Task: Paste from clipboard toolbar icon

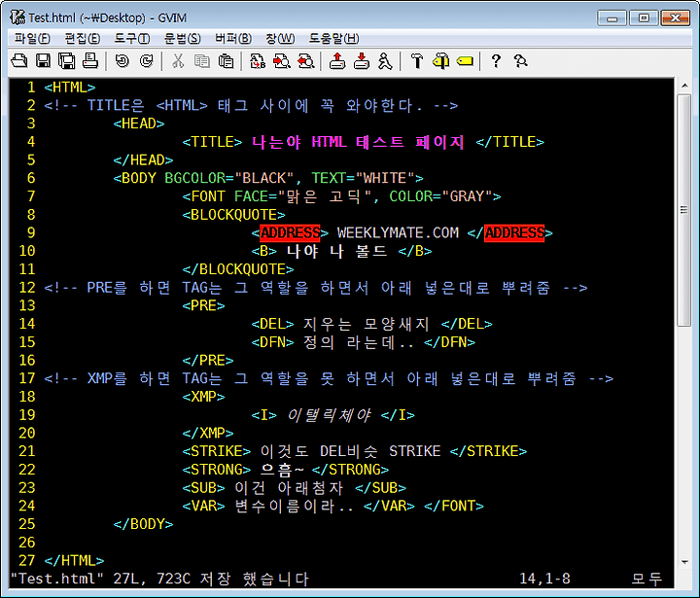Action: [226, 60]
